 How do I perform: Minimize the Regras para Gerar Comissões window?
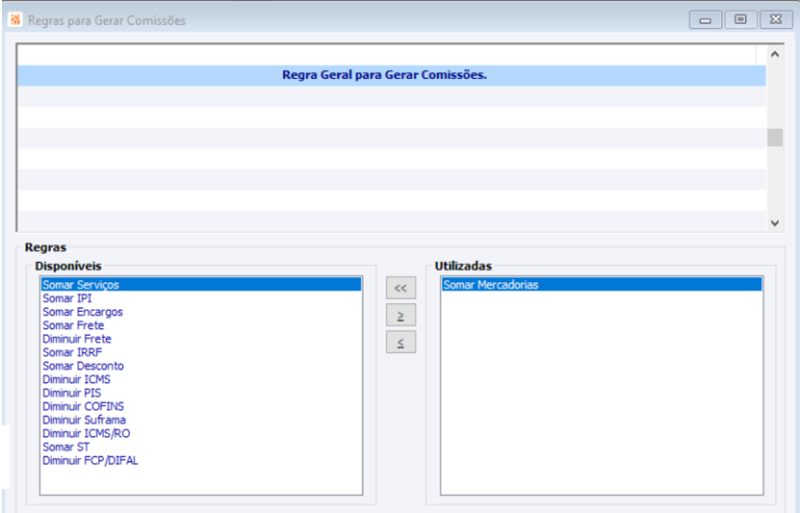pos(705,20)
